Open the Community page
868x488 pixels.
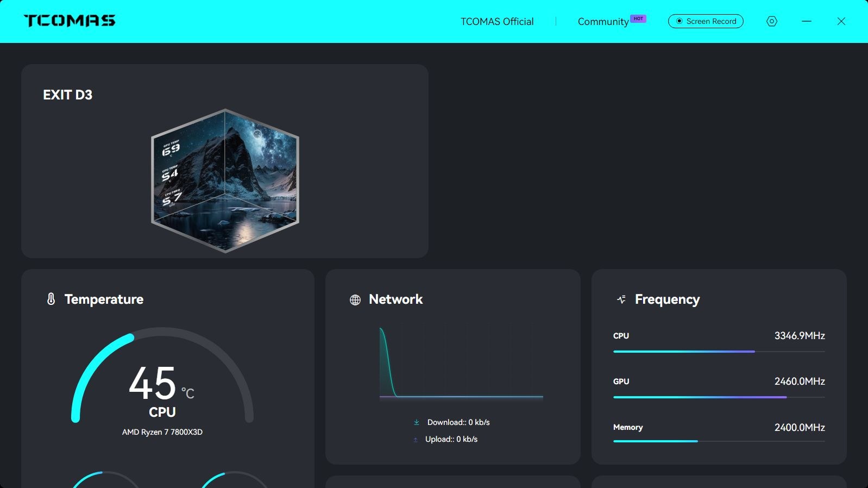point(603,22)
